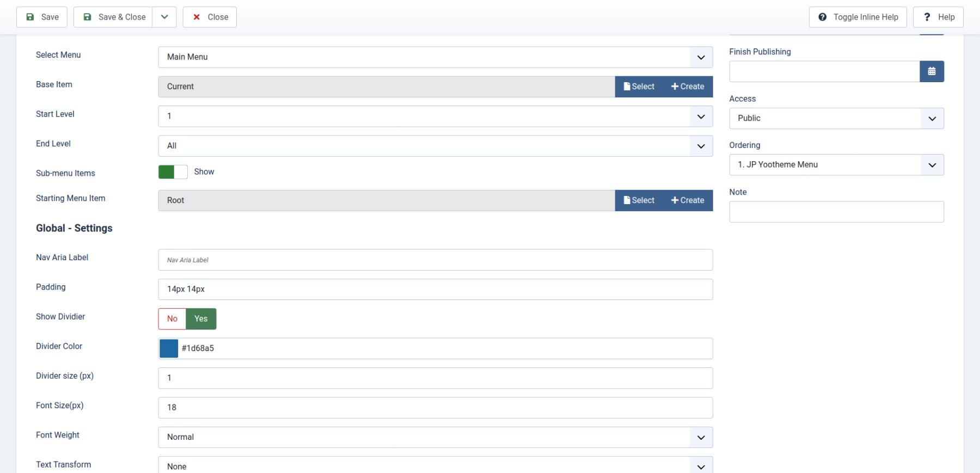Toggle the Sub-menu Items Show switch
980x473 pixels.
pos(173,172)
